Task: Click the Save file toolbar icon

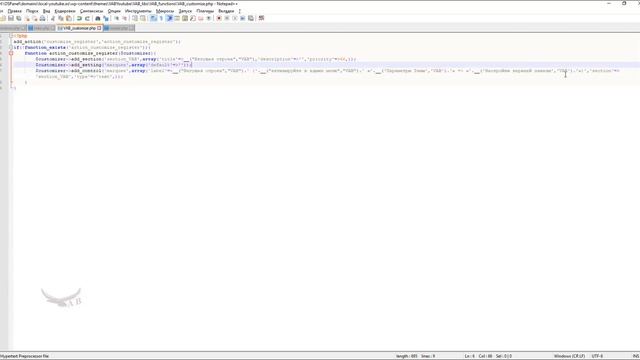Action: 11,18
